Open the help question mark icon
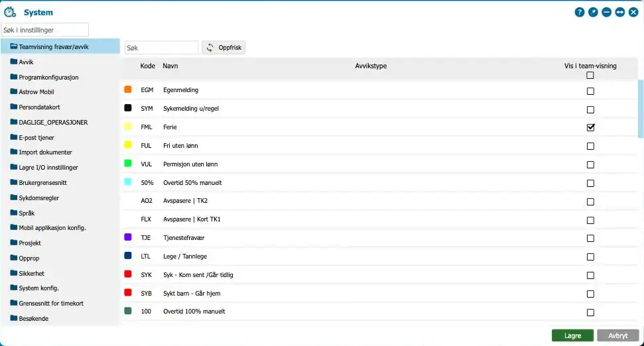644x346 pixels. click(580, 13)
